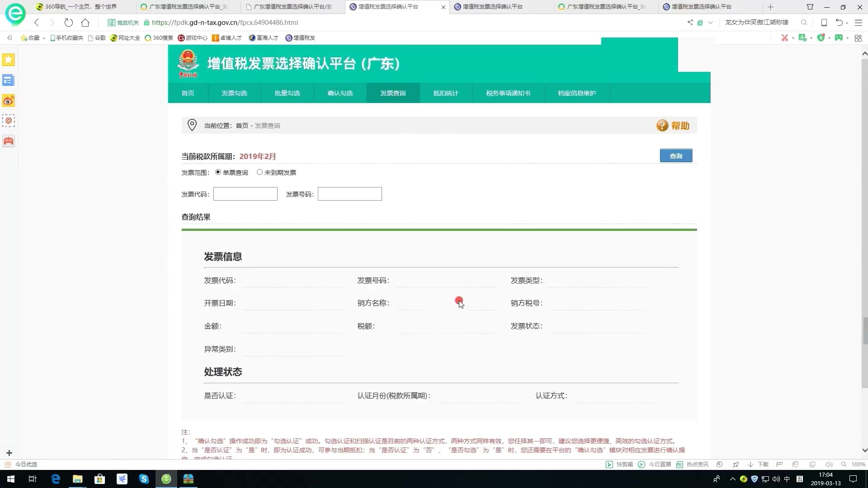The height and width of the screenshot is (488, 868).
Task: Open the Weibo sidebar icon
Action: coord(9,100)
